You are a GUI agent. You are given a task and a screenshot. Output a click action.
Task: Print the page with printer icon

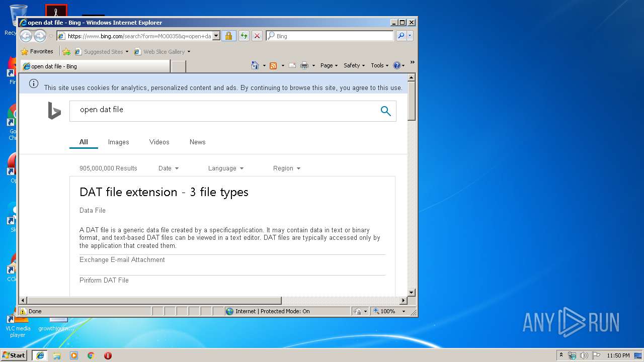(x=304, y=65)
